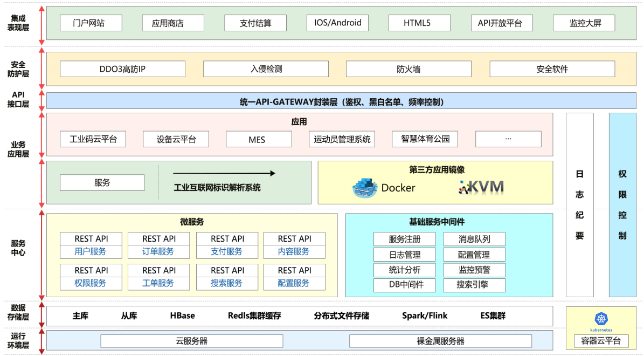This screenshot has height=356, width=644.
Task: Click the 权限控制 vertical column
Action: [622, 205]
